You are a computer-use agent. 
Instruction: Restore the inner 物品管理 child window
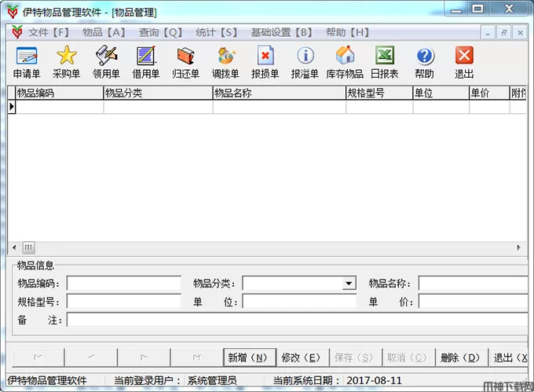503,33
